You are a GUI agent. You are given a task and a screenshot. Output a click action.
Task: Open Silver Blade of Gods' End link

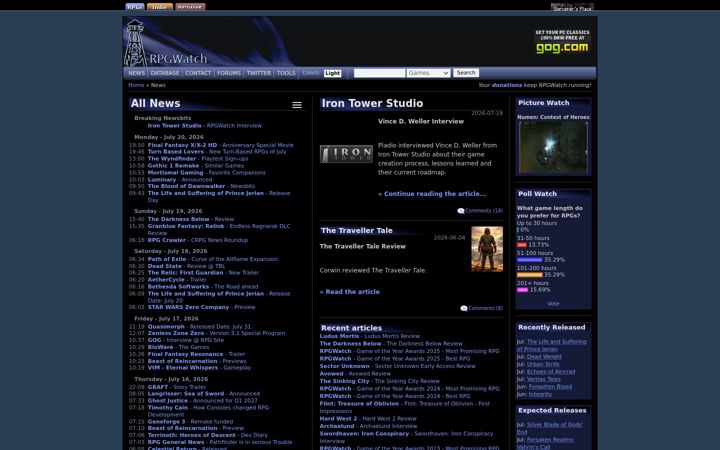tap(550, 428)
